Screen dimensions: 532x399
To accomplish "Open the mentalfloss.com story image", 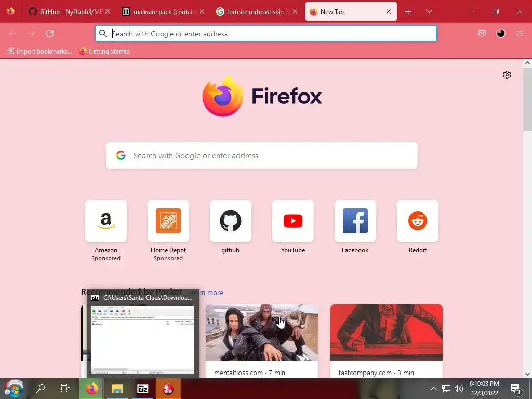I will [x=262, y=332].
